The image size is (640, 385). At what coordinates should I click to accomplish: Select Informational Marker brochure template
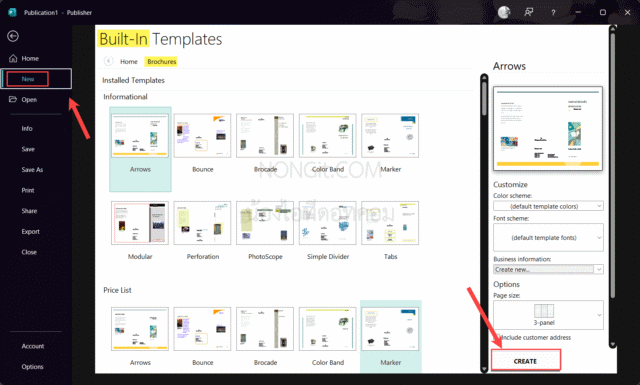point(390,143)
